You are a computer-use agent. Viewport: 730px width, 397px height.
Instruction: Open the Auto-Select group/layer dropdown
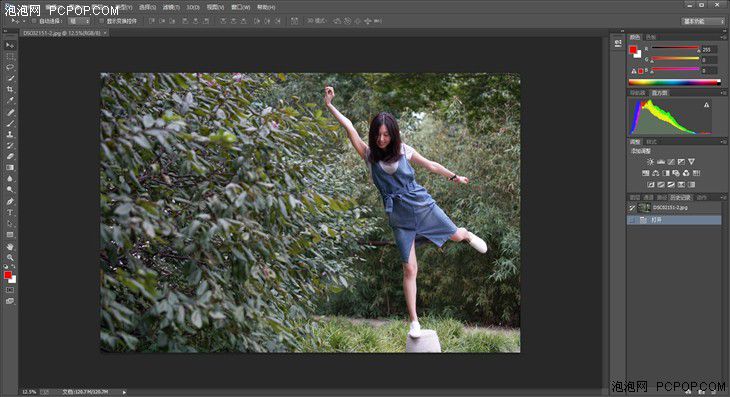pos(79,21)
